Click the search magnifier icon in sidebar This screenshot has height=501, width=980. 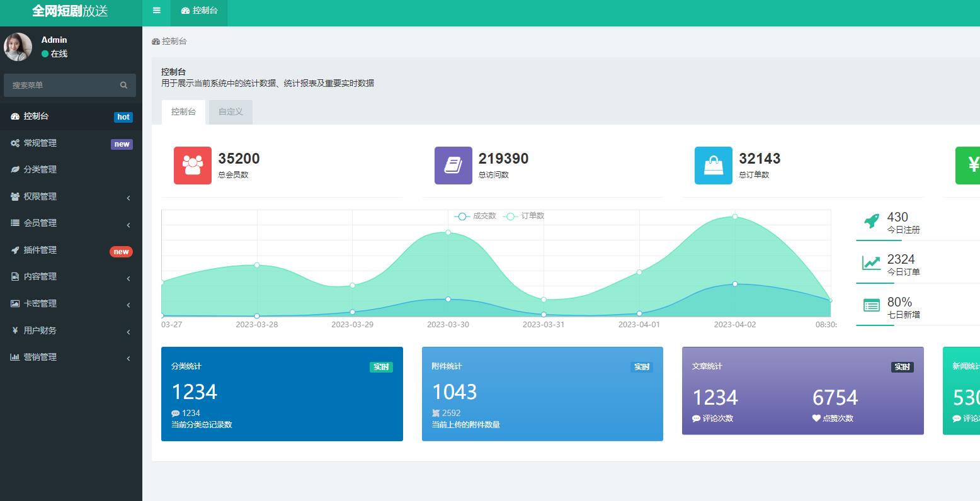click(x=123, y=85)
